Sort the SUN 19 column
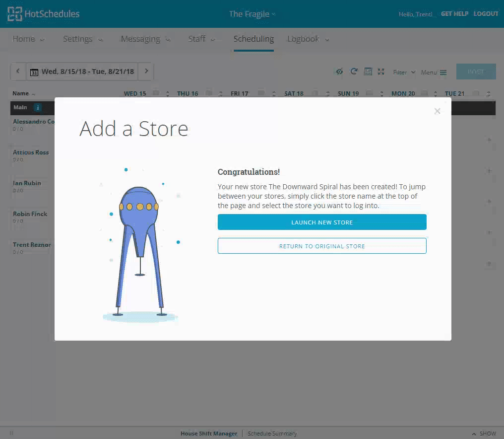Screen dimensions: 504x439 point(381,94)
